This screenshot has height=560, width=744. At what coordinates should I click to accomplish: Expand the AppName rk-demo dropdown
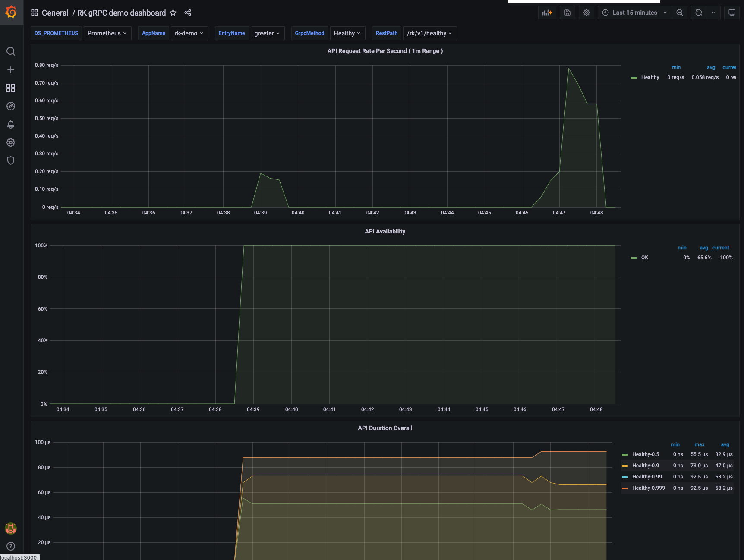pyautogui.click(x=189, y=33)
